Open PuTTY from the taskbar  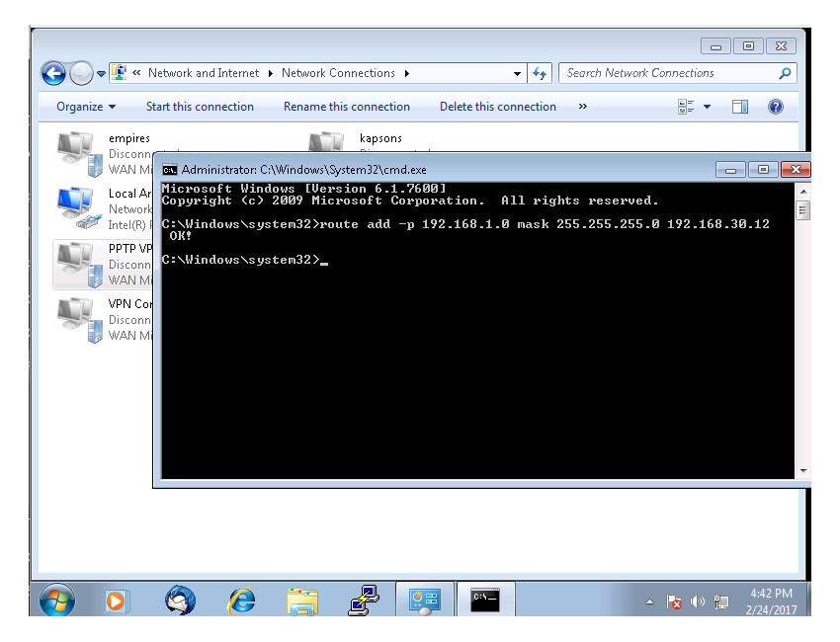click(x=365, y=600)
